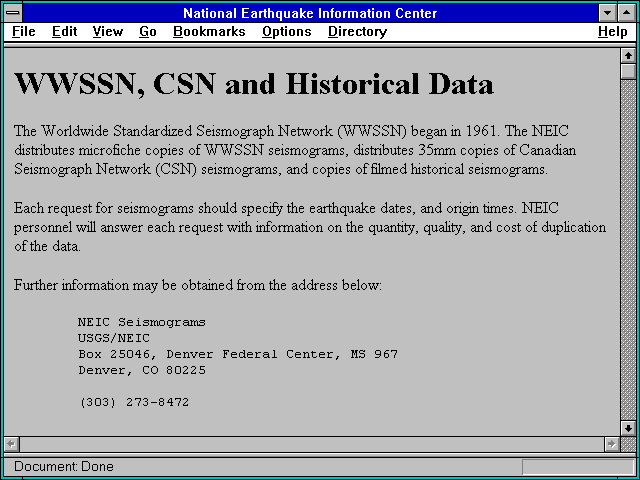Click the vertical scrollbar track below thumb
This screenshot has width=640, height=480.
(628, 250)
